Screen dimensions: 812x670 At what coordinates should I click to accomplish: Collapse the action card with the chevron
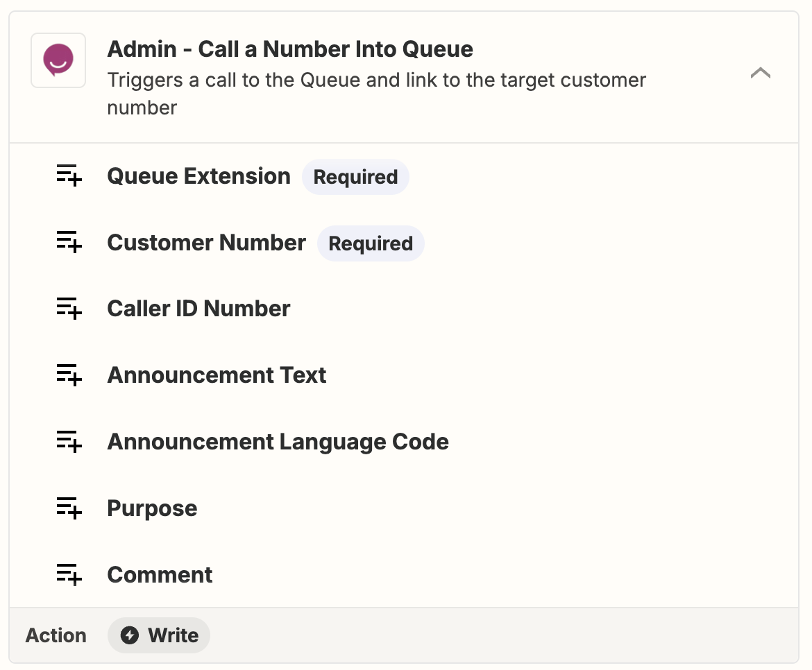point(760,73)
